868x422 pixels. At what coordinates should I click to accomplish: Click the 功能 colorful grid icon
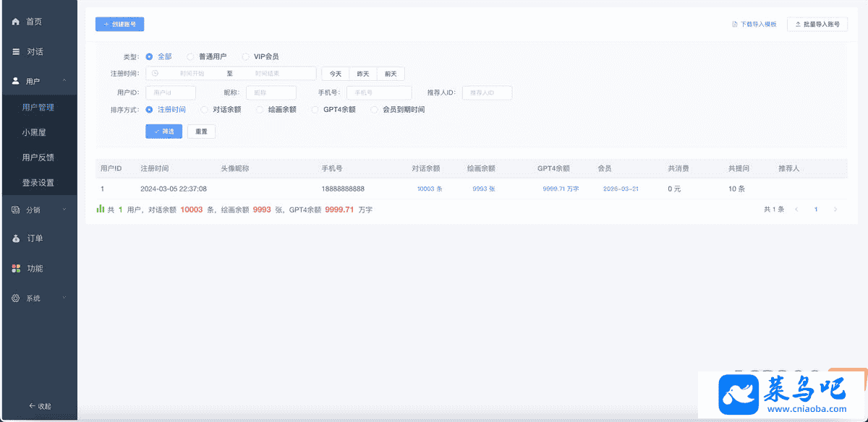click(x=16, y=269)
